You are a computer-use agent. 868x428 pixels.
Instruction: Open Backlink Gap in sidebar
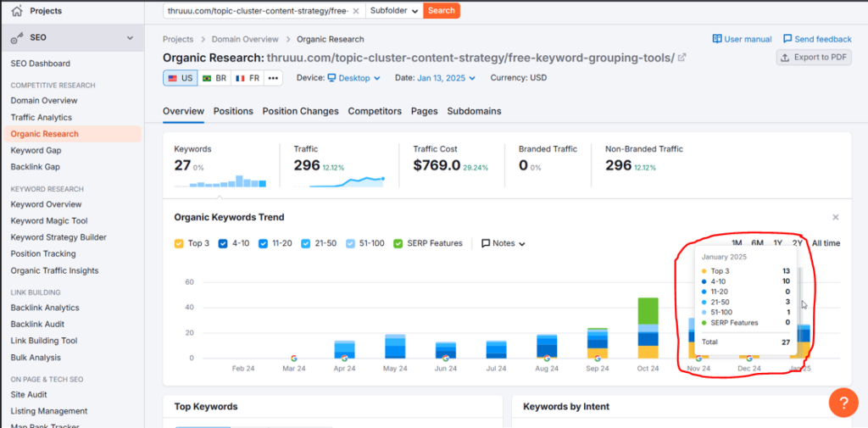[x=36, y=167]
